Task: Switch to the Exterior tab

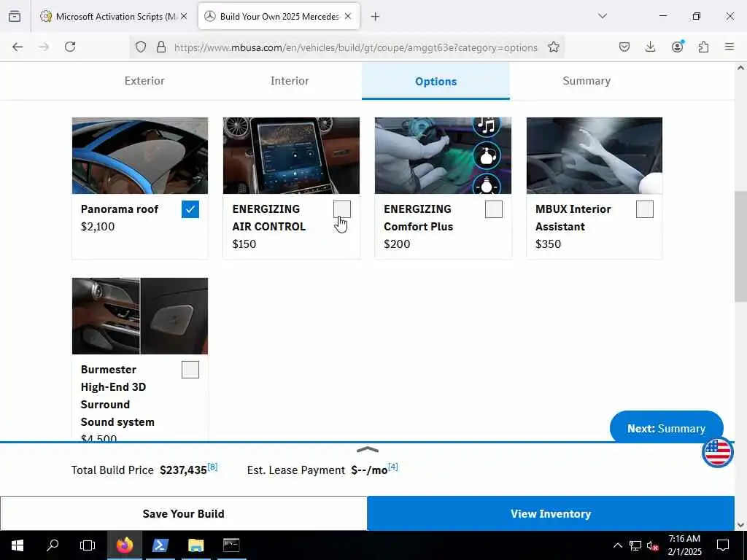Action: pyautogui.click(x=144, y=81)
